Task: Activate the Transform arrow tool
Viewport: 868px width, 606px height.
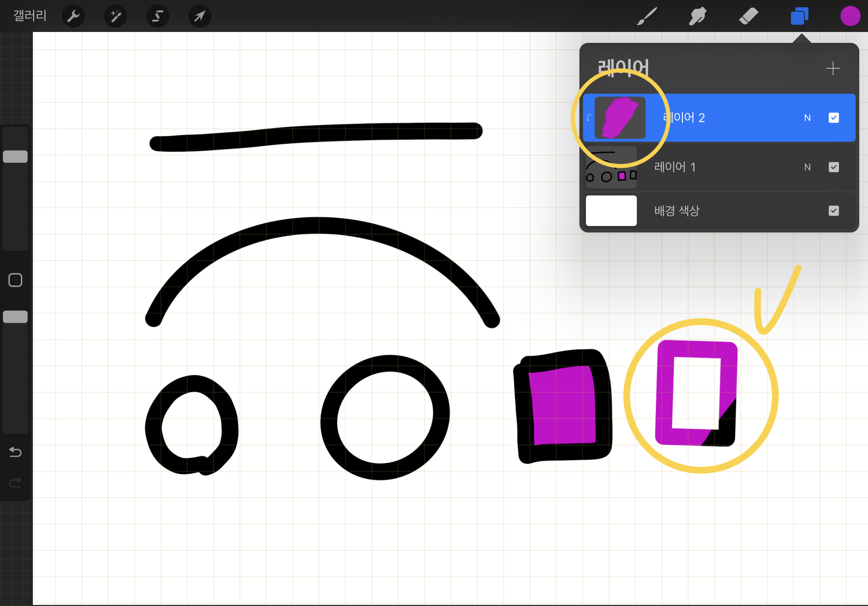Action: 200,16
